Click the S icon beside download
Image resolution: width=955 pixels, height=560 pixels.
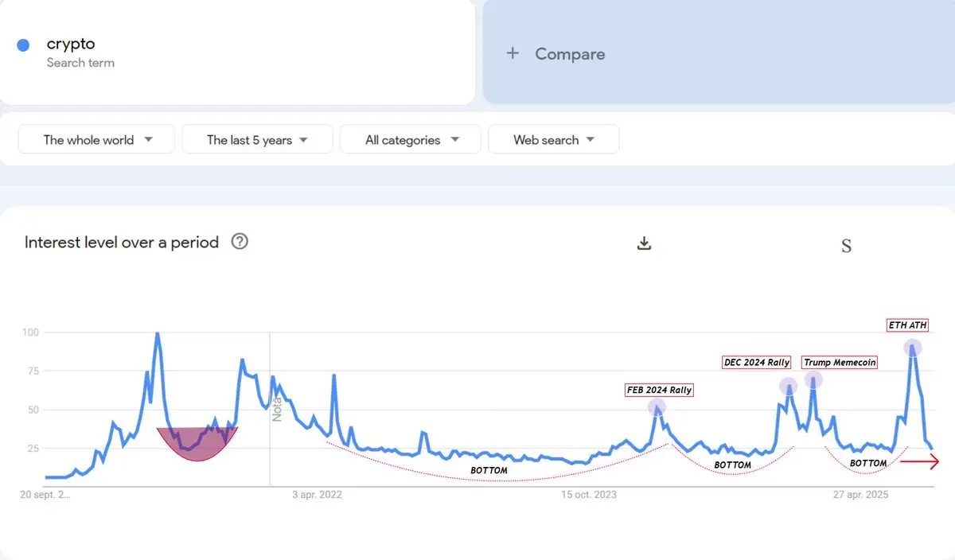[846, 247]
